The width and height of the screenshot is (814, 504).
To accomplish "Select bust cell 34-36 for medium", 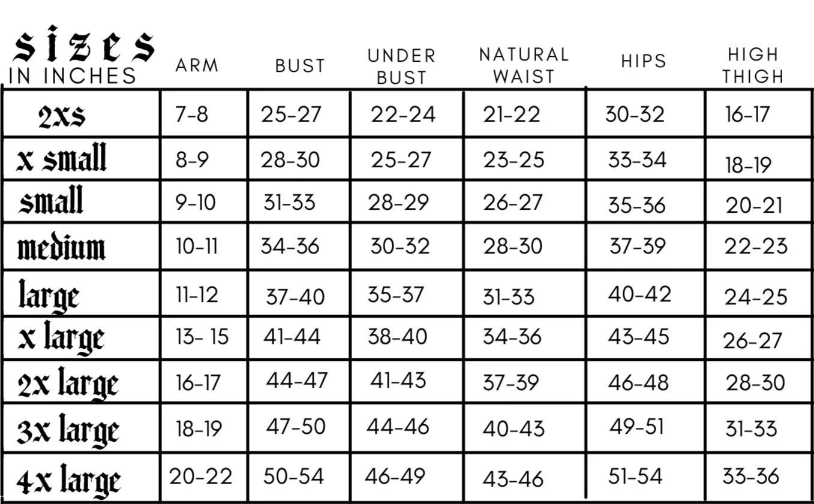I will 290,246.
